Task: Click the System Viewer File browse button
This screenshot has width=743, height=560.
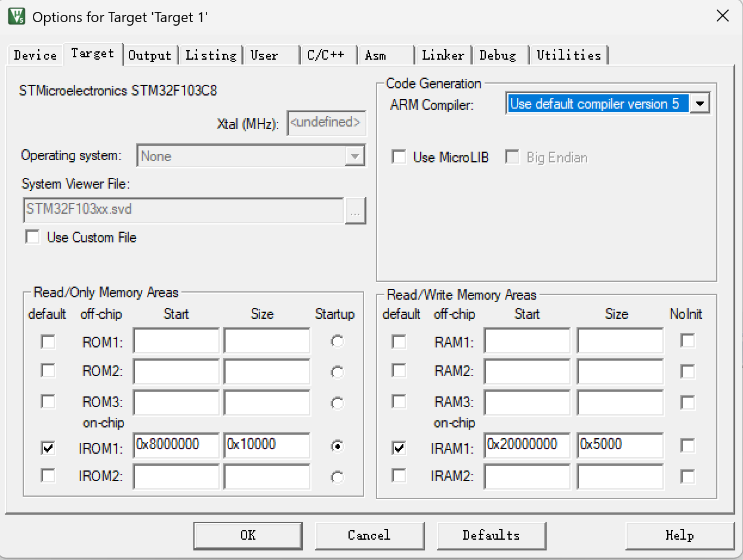Action: pos(355,211)
